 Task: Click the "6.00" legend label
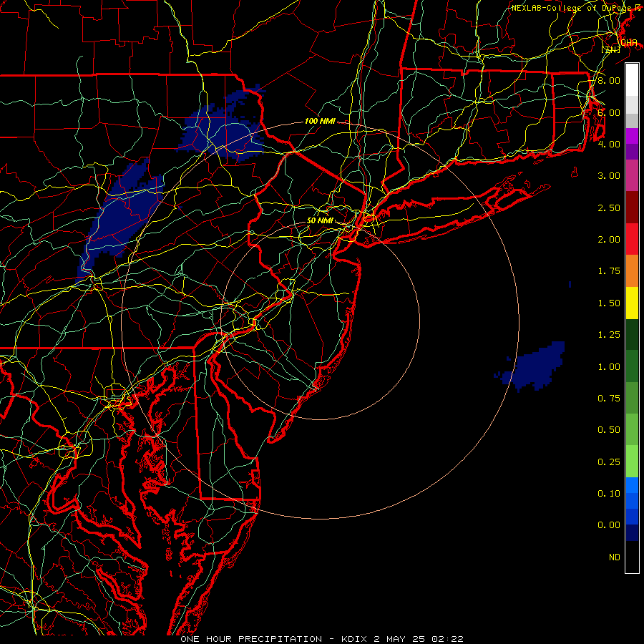click(609, 112)
